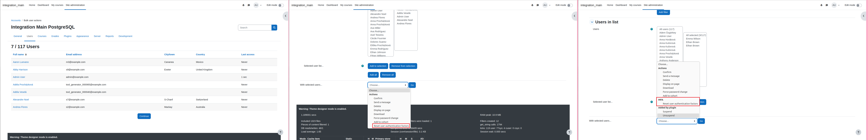Open user menu caret in left screenshot

click(261, 5)
